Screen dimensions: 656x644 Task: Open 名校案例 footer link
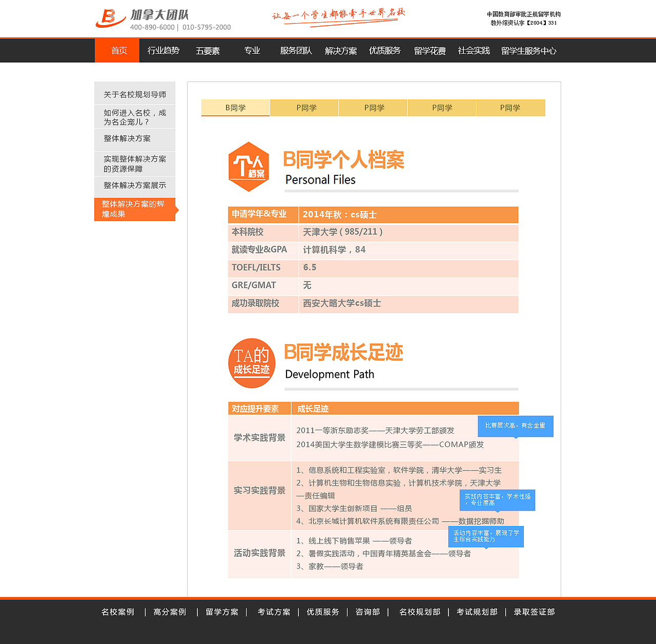coord(118,612)
